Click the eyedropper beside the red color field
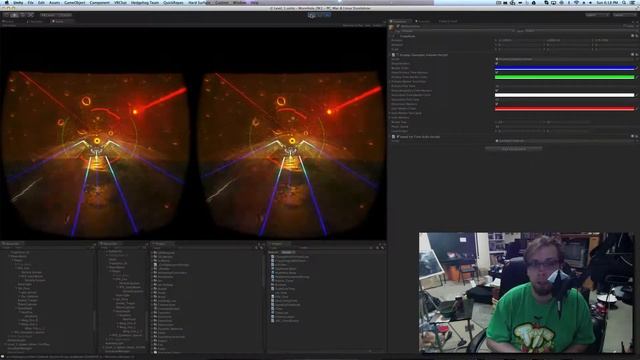The height and width of the screenshot is (360, 640). tap(637, 109)
